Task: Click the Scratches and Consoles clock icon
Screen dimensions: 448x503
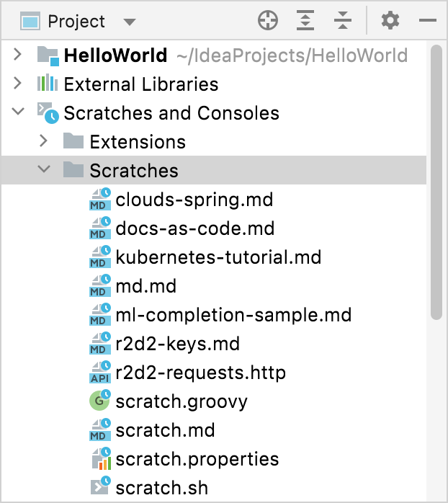Action: pyautogui.click(x=48, y=113)
